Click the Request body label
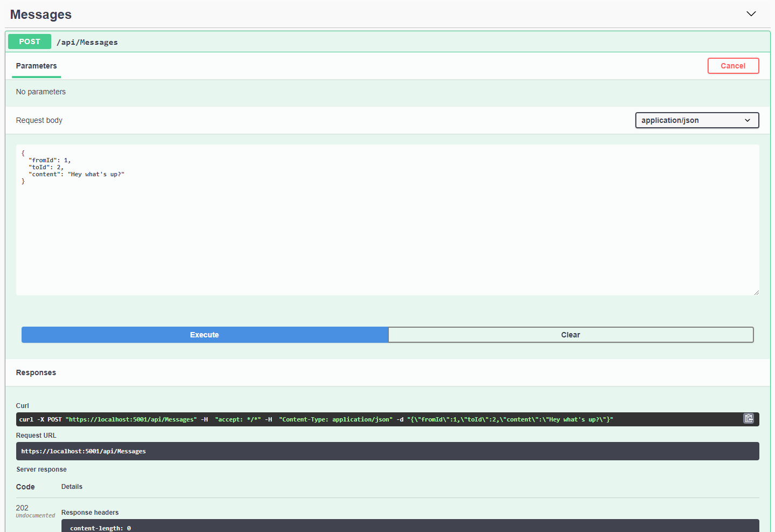Screen dimensions: 775x532 [39, 120]
